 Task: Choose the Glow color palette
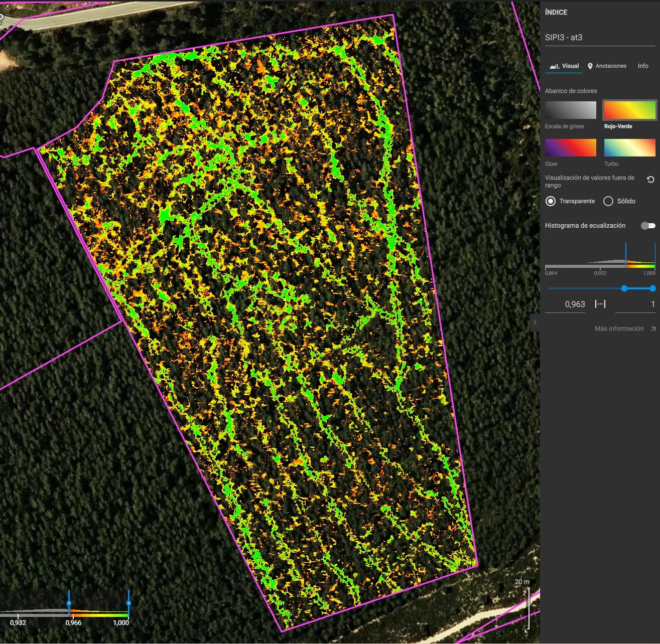click(x=571, y=147)
